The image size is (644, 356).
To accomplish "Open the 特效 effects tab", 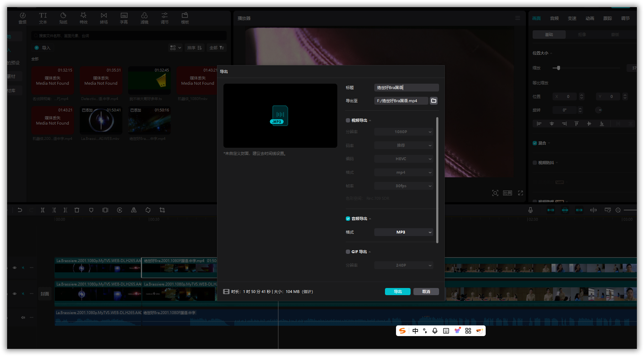I will (x=84, y=18).
